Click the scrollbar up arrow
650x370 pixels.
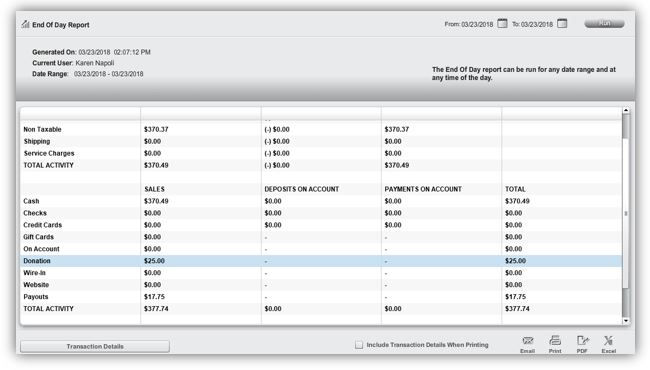[626, 111]
